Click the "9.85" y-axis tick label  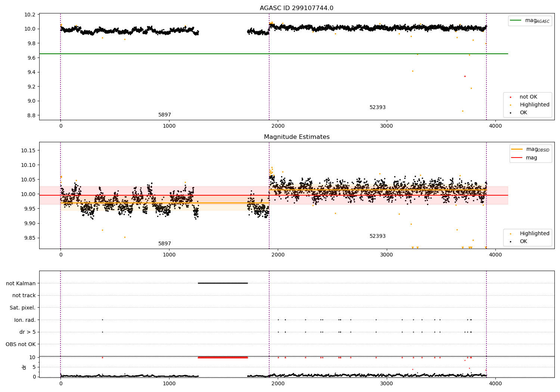pos(29,238)
